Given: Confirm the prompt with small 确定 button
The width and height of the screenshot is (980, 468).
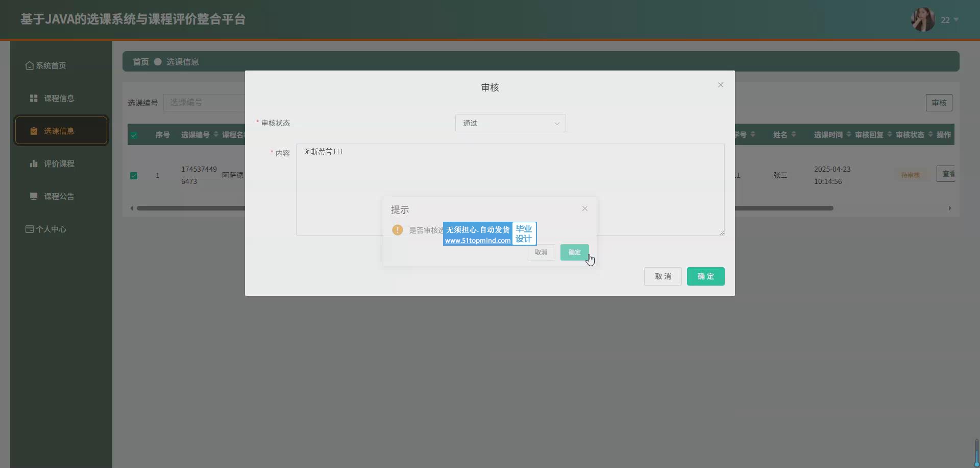Looking at the screenshot, I should (574, 252).
